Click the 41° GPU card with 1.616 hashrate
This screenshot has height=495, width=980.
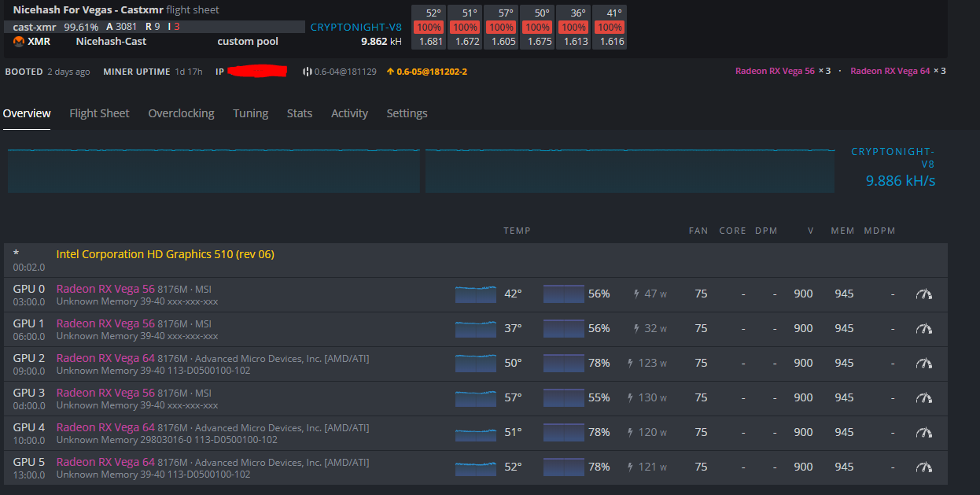pyautogui.click(x=609, y=28)
